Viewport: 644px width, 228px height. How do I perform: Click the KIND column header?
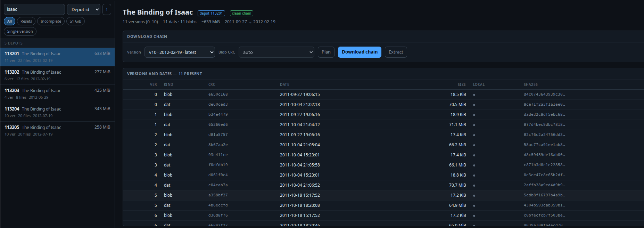click(168, 84)
